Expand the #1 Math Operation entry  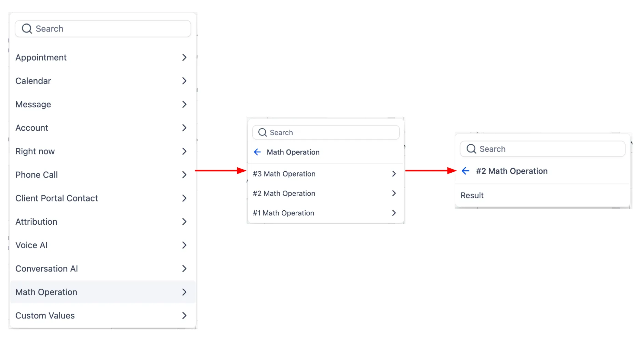(394, 213)
